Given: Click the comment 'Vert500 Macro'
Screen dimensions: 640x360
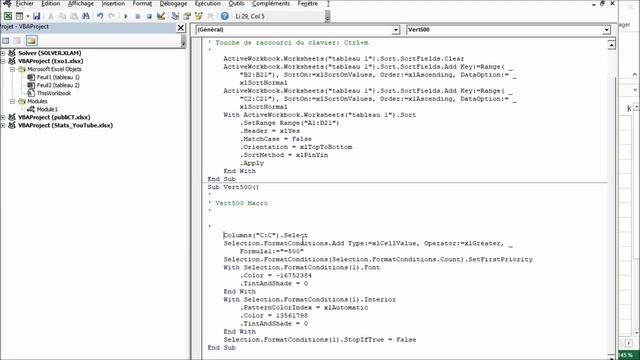Looking at the screenshot, I should 241,203.
